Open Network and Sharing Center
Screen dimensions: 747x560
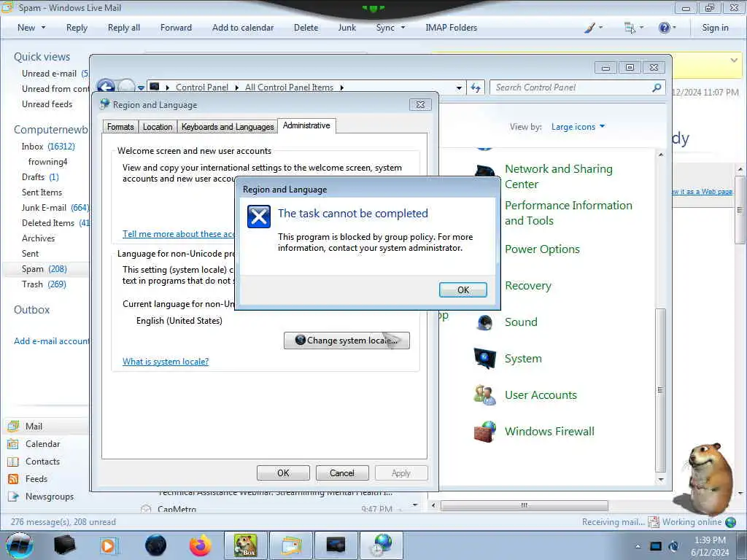pyautogui.click(x=558, y=176)
